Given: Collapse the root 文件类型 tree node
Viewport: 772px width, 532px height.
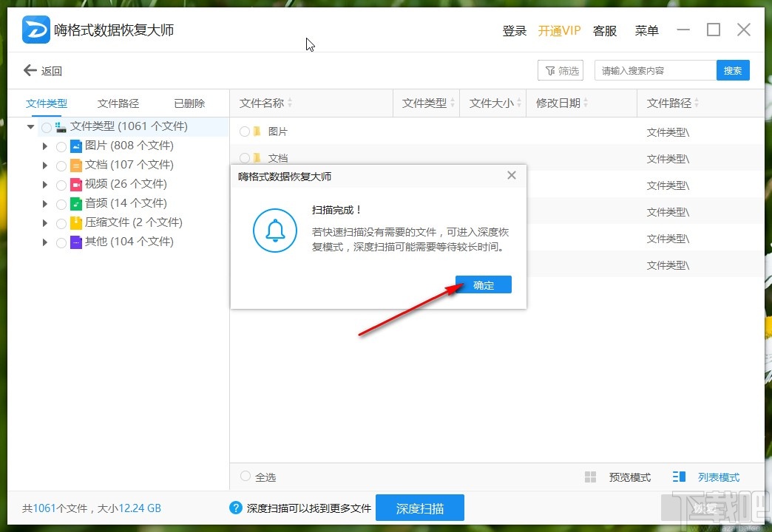Looking at the screenshot, I should click(x=30, y=127).
